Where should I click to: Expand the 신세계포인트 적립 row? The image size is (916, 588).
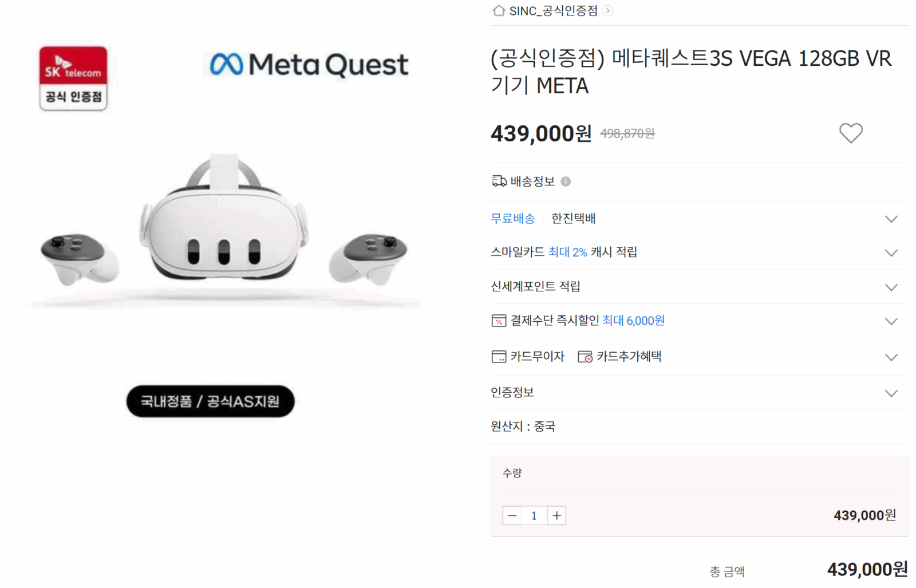point(891,287)
